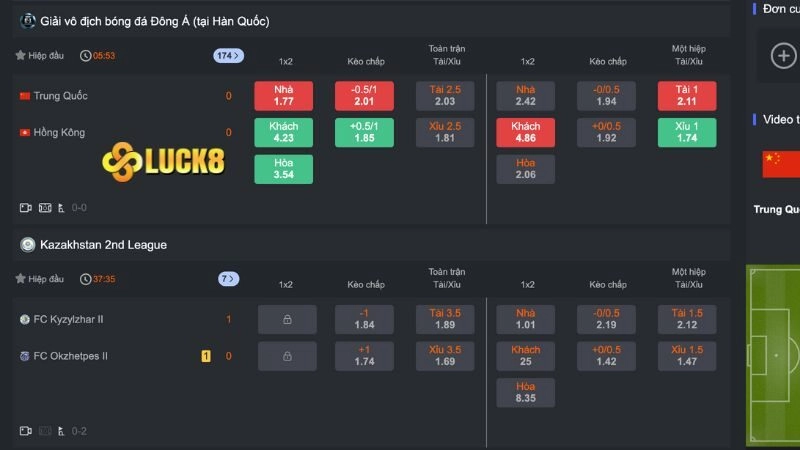The height and width of the screenshot is (450, 800).
Task: Expand the 174 more markets chevron
Action: pos(229,56)
